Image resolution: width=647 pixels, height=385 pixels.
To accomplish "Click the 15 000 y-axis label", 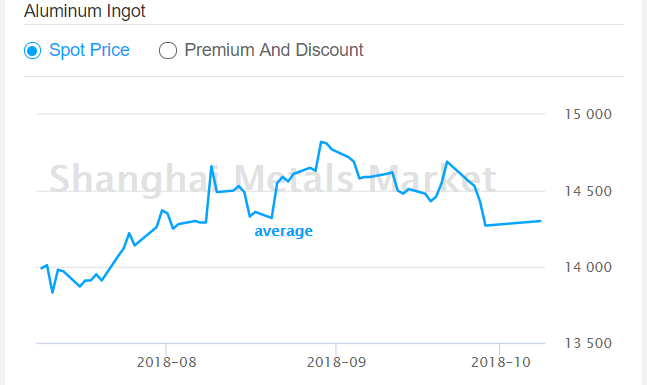I will (x=588, y=114).
